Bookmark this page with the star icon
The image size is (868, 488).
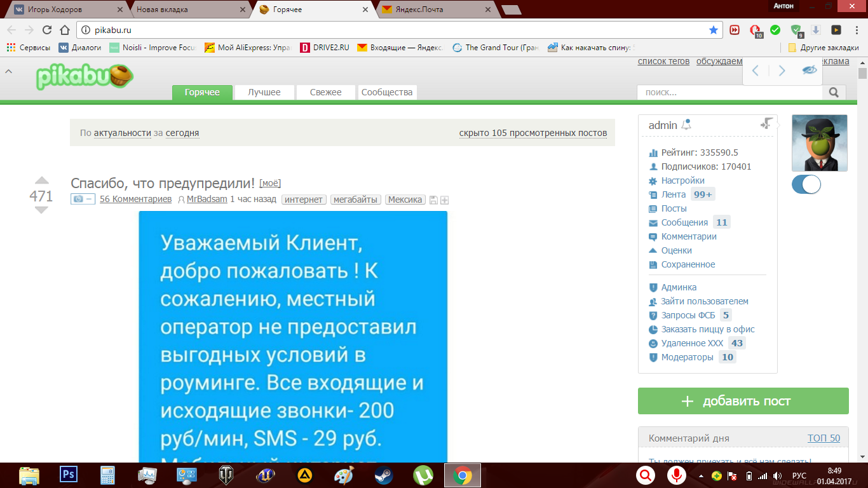click(x=714, y=30)
